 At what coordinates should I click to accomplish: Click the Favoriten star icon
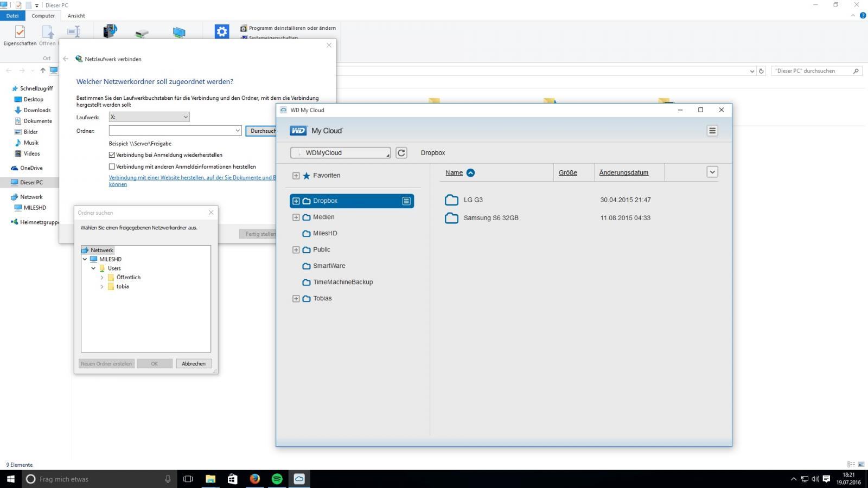point(307,176)
